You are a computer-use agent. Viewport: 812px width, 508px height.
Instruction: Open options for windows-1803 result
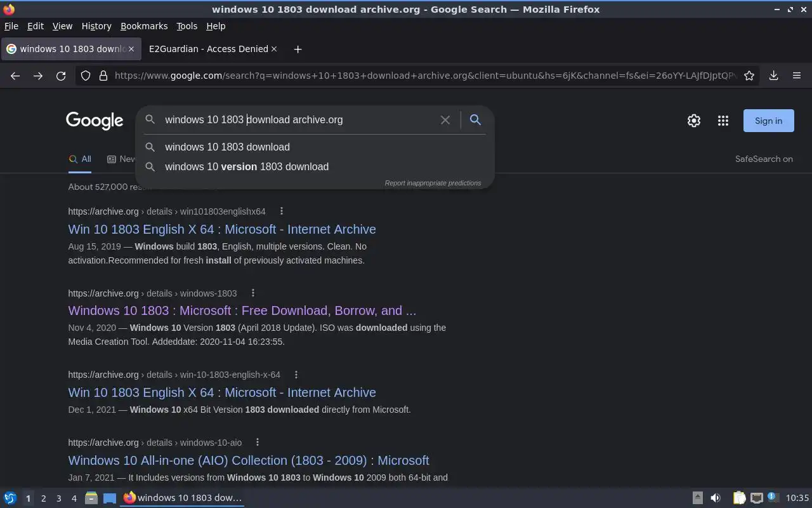pos(253,293)
